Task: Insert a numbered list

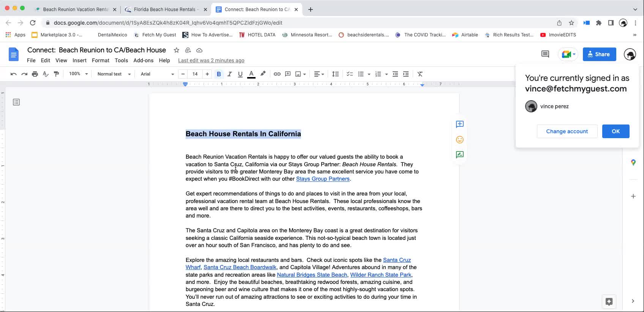Action: (378, 74)
